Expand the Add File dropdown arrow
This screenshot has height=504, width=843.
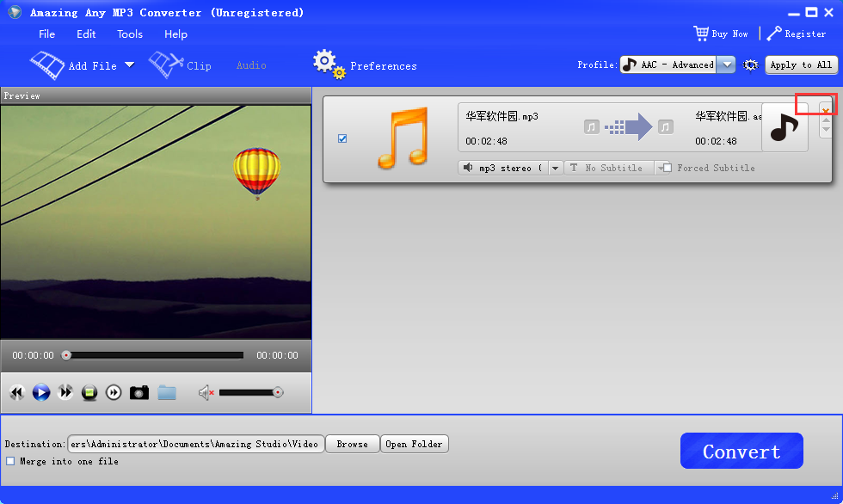(129, 65)
